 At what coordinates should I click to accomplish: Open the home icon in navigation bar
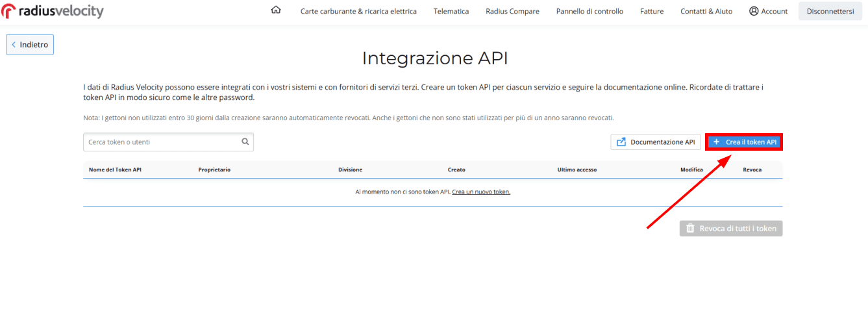[276, 10]
